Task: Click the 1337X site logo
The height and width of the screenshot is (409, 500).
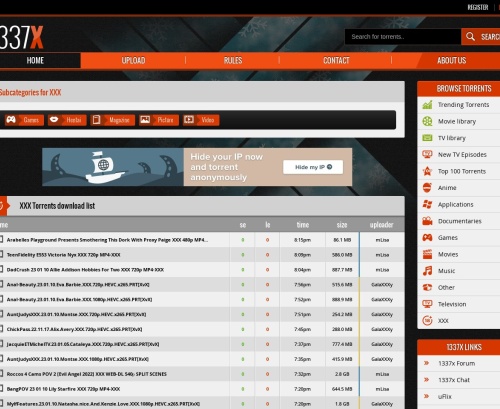Action: pyautogui.click(x=21, y=37)
